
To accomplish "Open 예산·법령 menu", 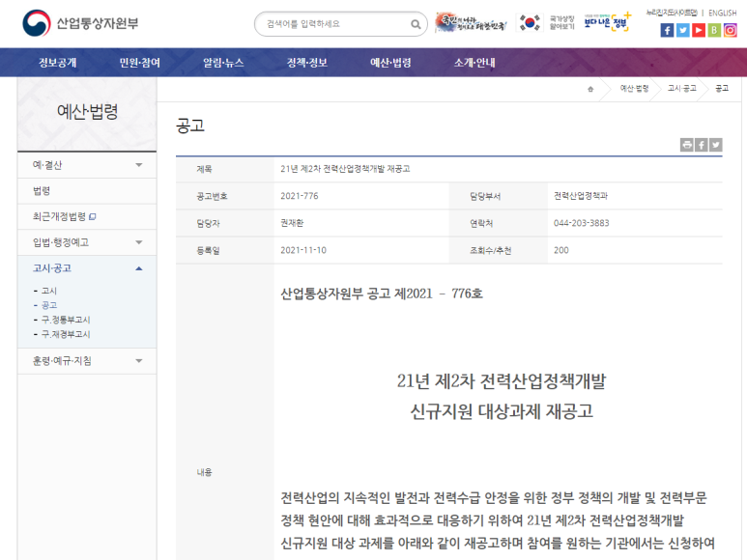I will (390, 63).
